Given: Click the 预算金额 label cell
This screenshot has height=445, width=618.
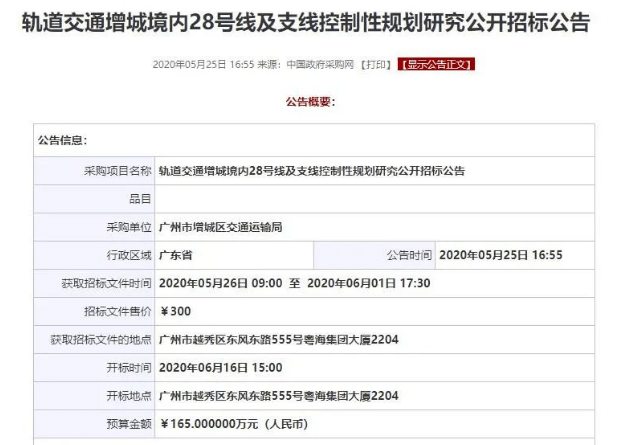Looking at the screenshot, I should 94,424.
